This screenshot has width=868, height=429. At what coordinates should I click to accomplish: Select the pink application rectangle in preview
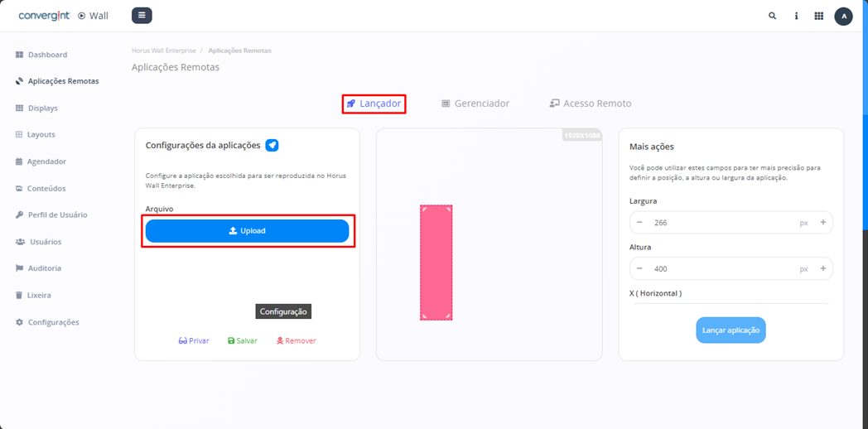tap(436, 263)
